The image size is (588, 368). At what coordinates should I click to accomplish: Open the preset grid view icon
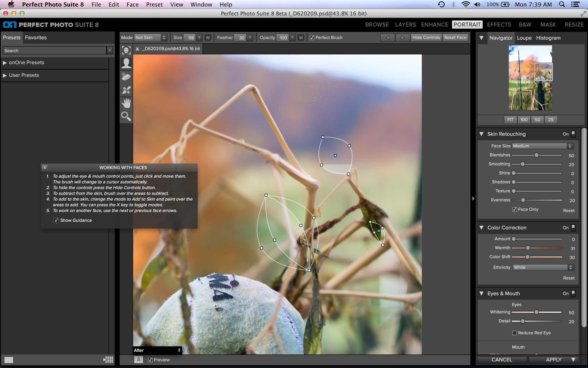tap(108, 360)
